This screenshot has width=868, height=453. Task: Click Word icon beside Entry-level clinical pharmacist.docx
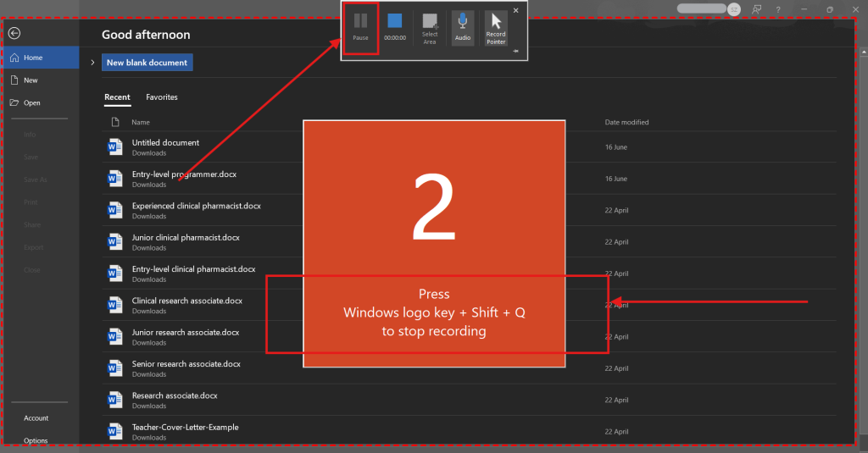tap(114, 273)
